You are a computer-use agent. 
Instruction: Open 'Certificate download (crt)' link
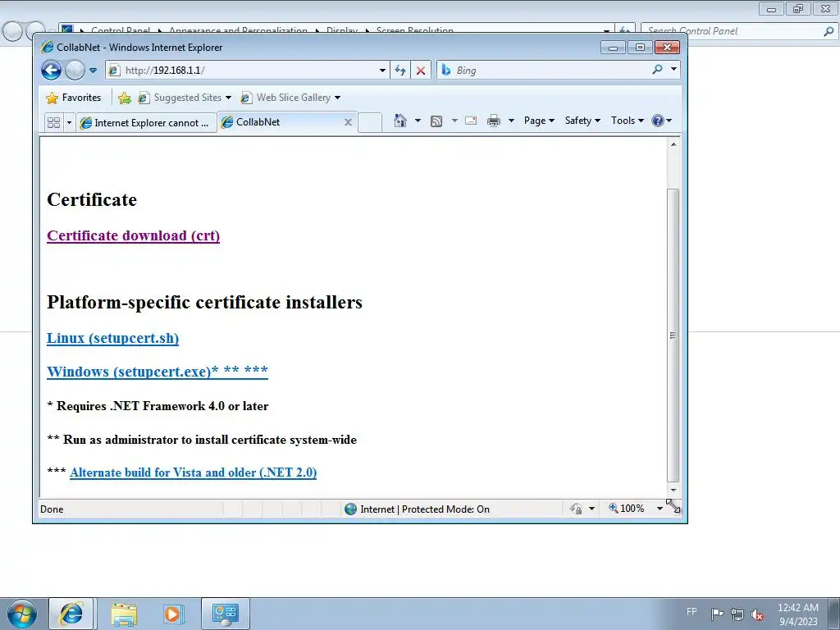[x=134, y=235]
